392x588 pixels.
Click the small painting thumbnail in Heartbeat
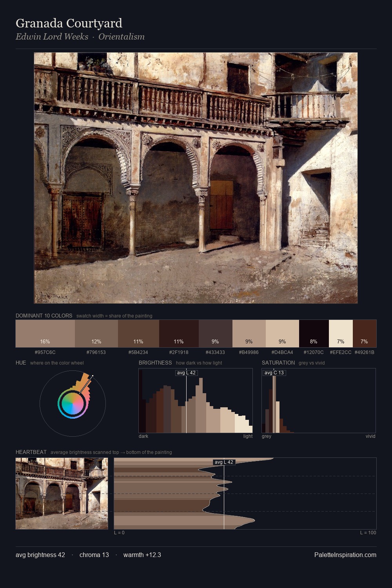click(x=62, y=494)
